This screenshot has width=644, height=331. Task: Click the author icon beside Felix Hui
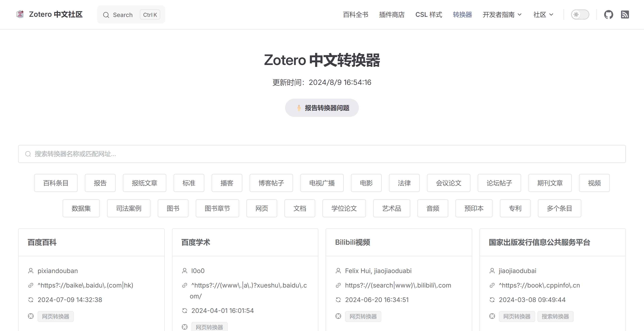tap(338, 271)
